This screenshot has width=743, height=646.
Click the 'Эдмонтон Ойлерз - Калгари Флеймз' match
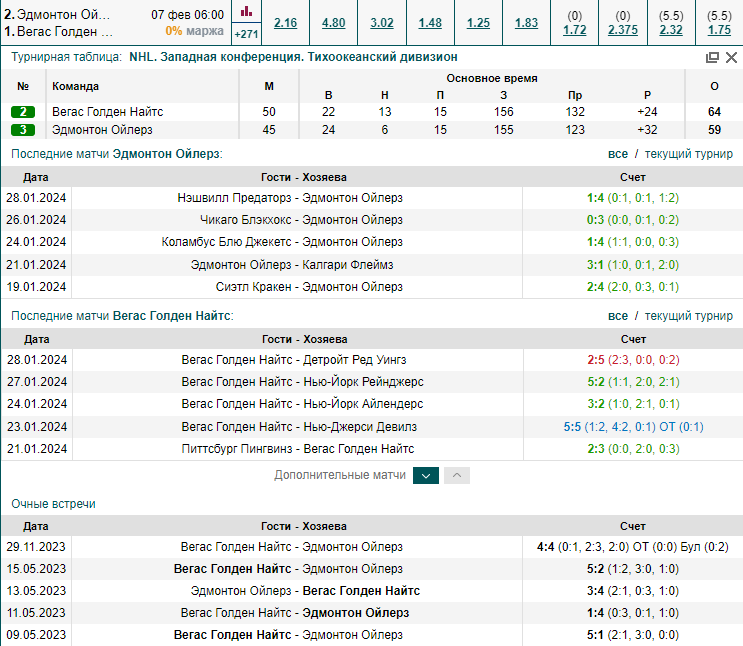click(x=292, y=265)
